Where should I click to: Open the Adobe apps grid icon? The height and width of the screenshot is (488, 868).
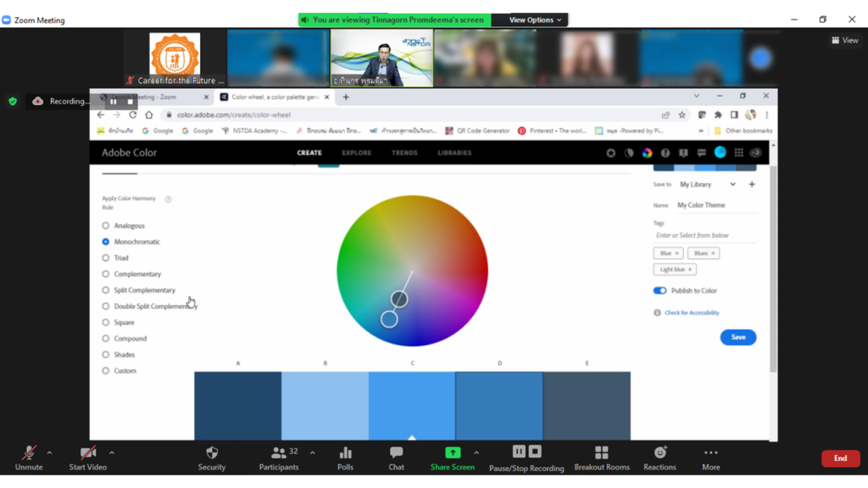[x=738, y=152]
